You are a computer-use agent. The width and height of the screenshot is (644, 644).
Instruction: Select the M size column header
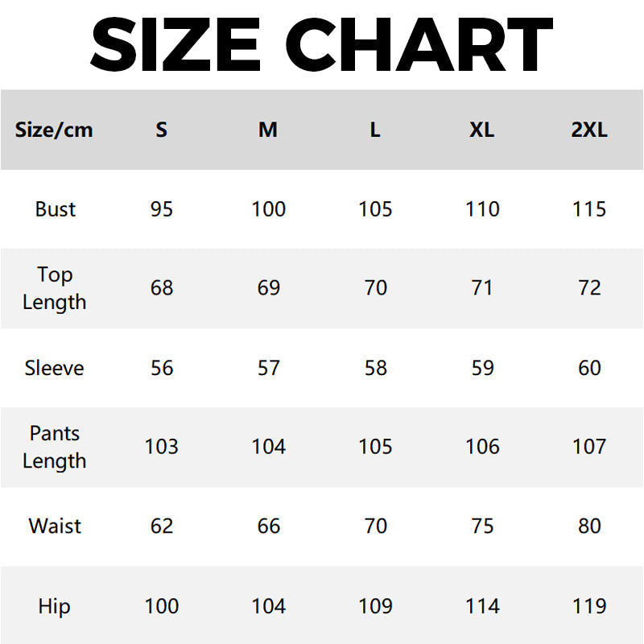pos(268,130)
